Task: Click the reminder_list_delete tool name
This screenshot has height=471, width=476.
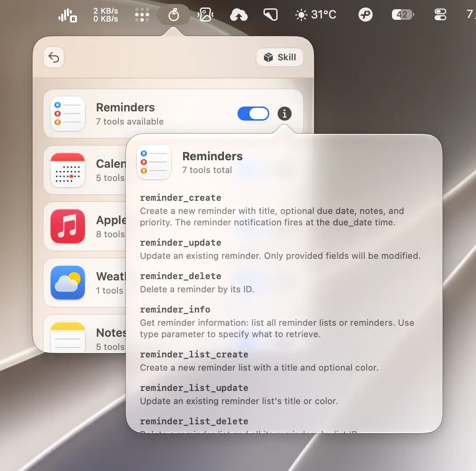Action: (194, 421)
